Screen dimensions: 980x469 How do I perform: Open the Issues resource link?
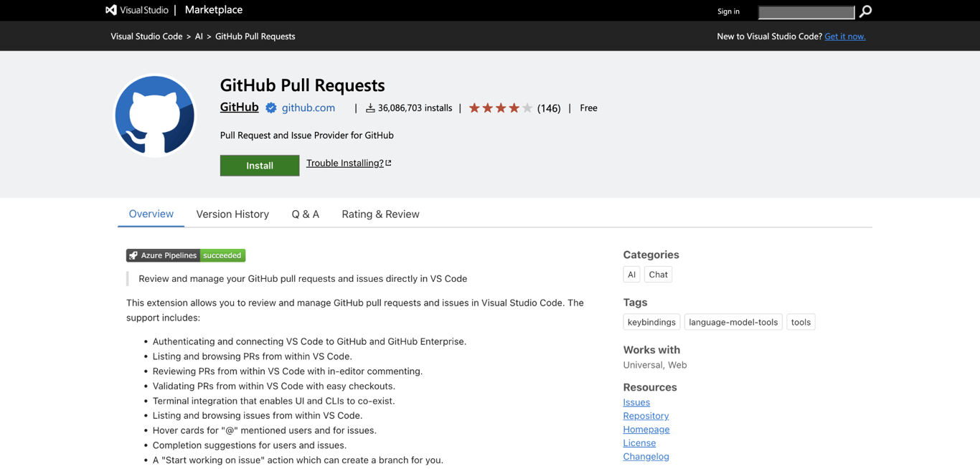coord(636,402)
